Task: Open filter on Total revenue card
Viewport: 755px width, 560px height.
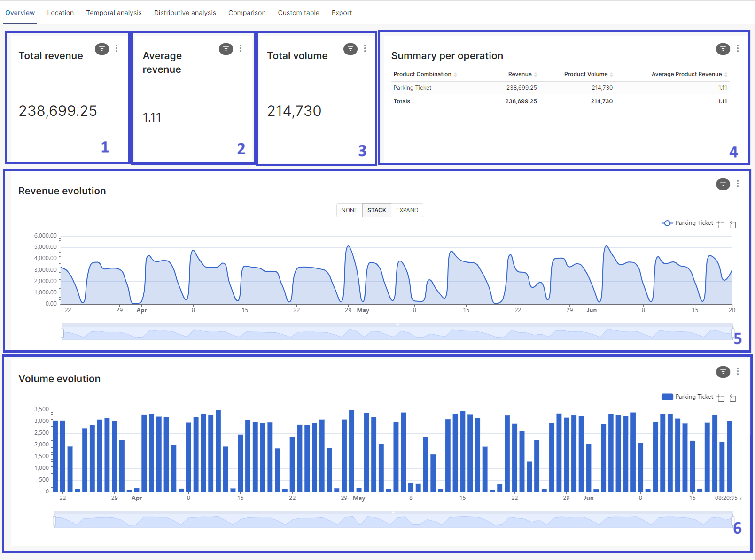Action: pos(102,49)
